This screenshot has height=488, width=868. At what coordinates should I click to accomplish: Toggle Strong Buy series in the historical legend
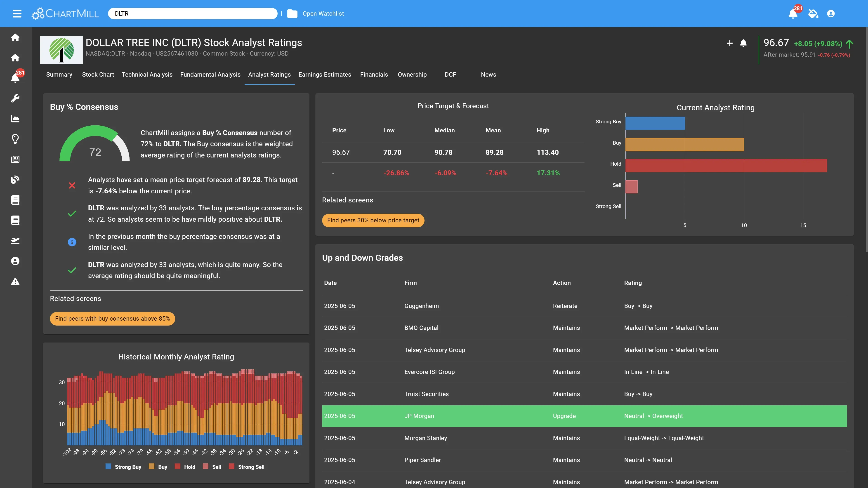(x=123, y=467)
